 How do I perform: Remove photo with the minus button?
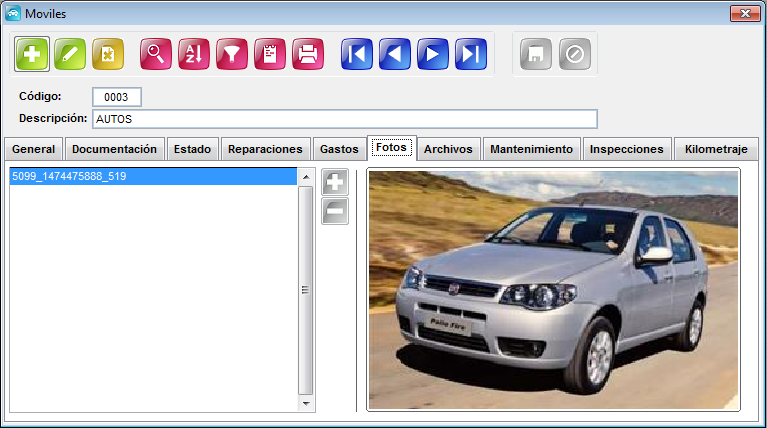click(x=335, y=211)
